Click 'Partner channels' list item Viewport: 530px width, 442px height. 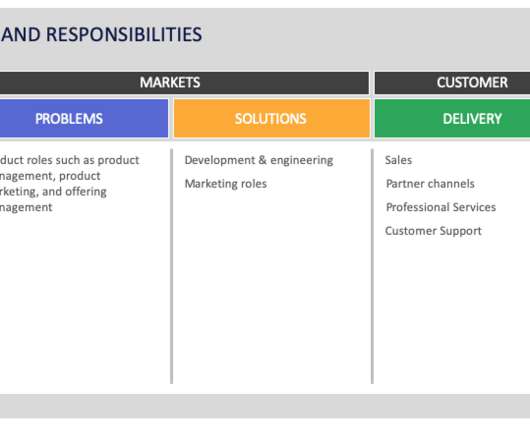[430, 184]
